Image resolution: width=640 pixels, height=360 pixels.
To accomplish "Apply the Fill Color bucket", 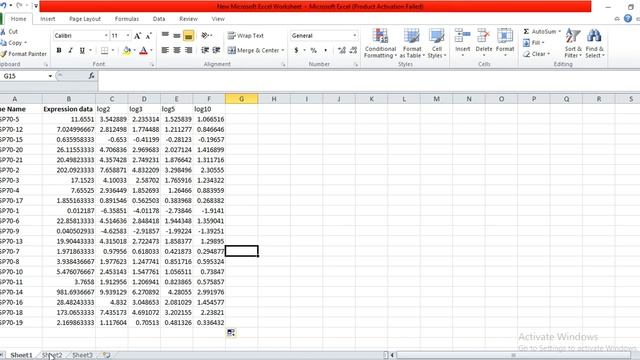I will (x=127, y=50).
